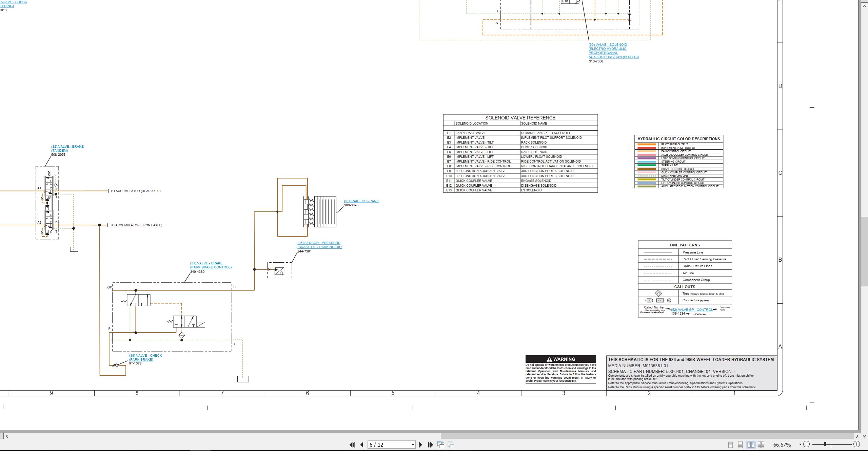Click the DEMAND FAN SPEED SOLENOID cell
868x451 pixels.
(559, 133)
